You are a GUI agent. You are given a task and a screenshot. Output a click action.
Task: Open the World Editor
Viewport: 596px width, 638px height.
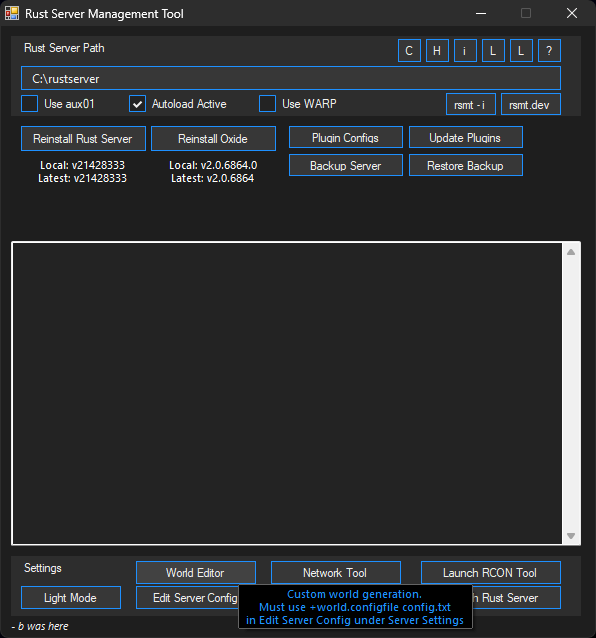coord(196,572)
